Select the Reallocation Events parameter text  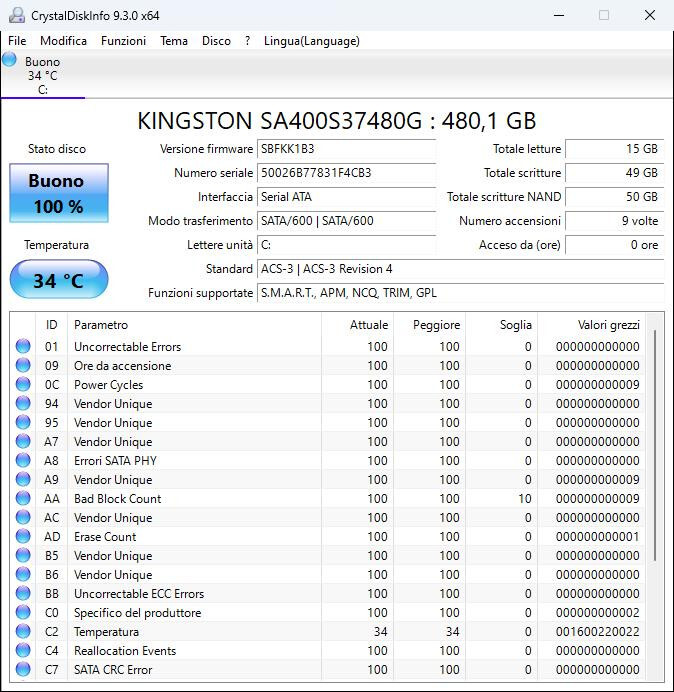coord(125,651)
